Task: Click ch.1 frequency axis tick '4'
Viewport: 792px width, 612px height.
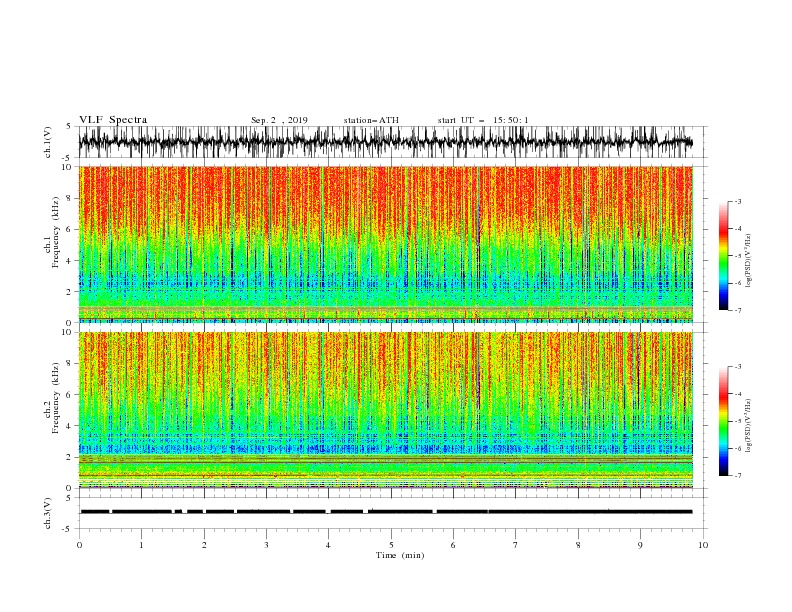Action: [70, 261]
